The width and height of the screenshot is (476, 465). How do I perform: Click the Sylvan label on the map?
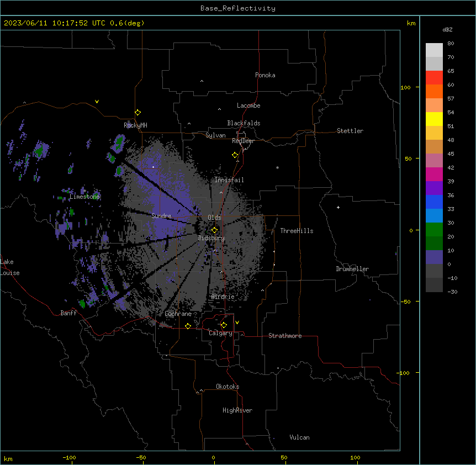click(x=215, y=135)
